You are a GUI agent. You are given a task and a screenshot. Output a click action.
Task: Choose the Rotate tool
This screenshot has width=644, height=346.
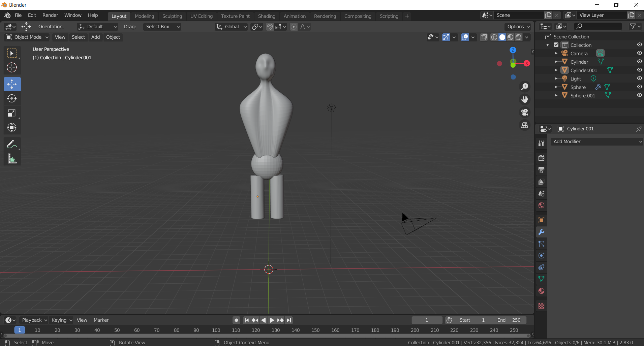click(x=12, y=98)
